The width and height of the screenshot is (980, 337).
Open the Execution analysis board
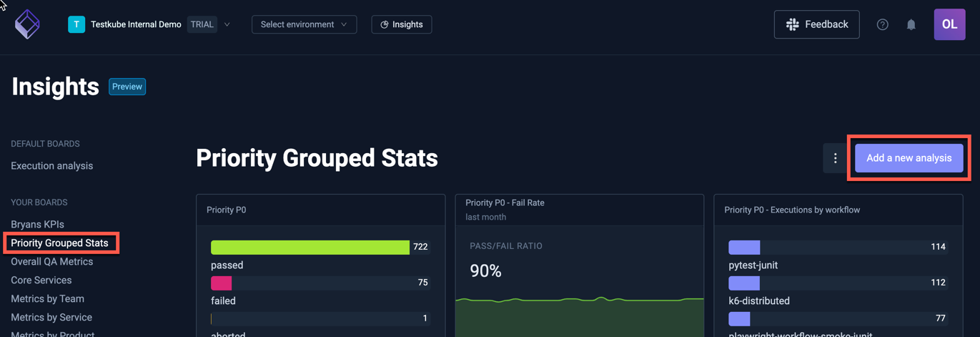pyautogui.click(x=52, y=166)
